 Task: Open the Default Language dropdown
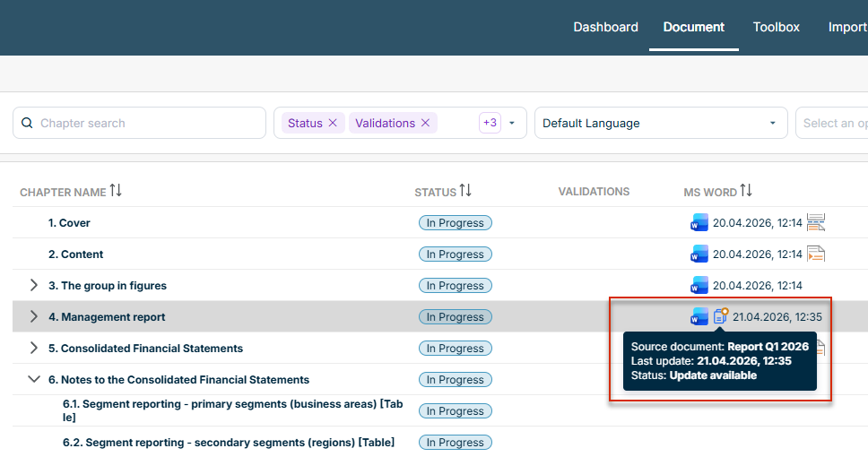point(660,123)
